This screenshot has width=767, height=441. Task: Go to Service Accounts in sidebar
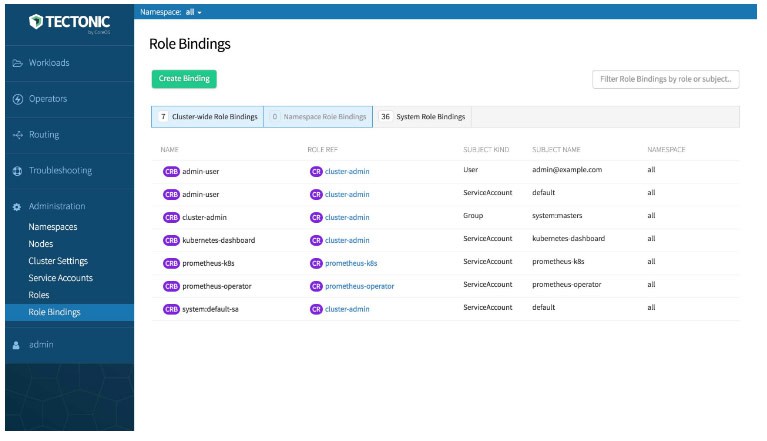click(61, 278)
